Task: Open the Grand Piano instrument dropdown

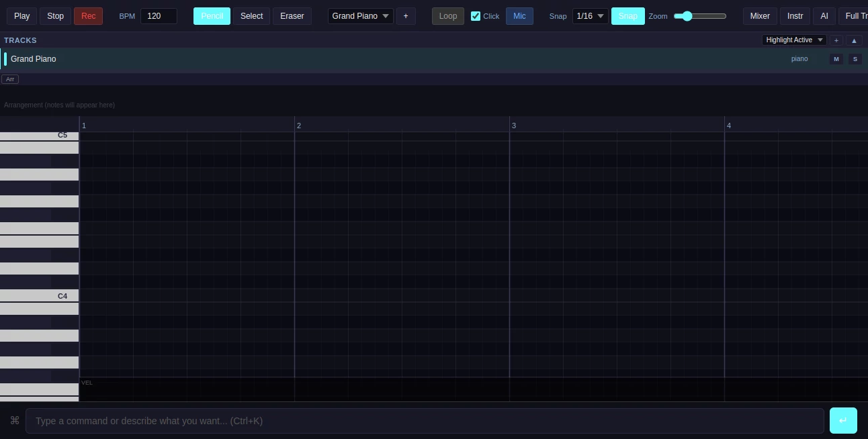Action: tap(361, 16)
